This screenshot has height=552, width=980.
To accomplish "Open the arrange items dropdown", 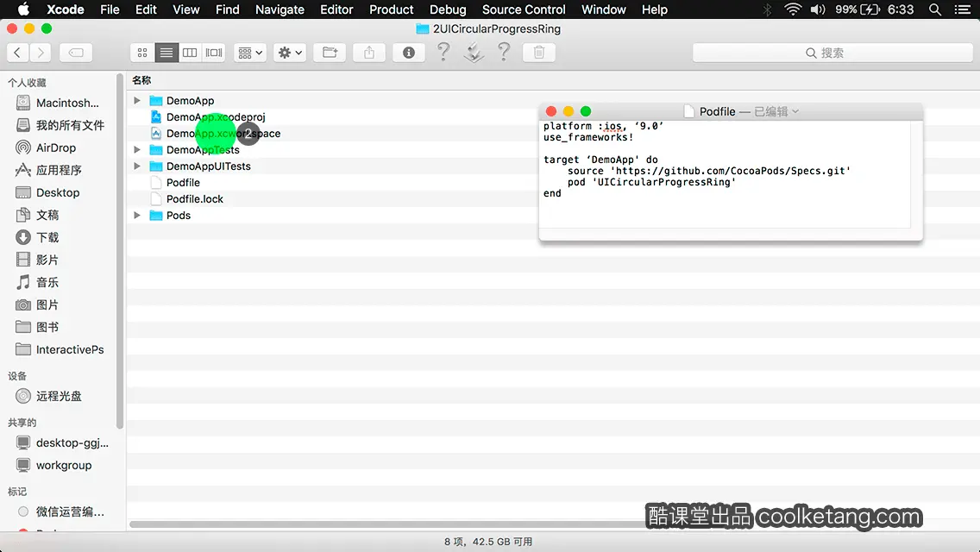I will click(250, 53).
